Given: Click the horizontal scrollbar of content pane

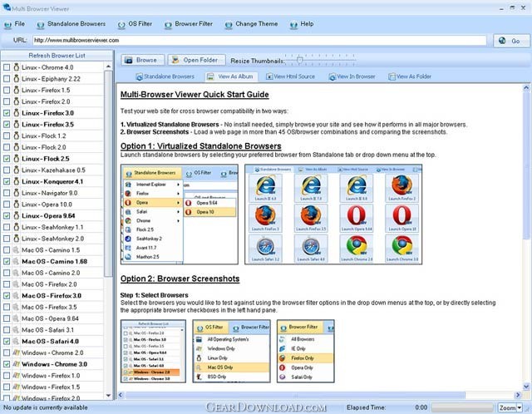Looking at the screenshot, I should point(295,395).
